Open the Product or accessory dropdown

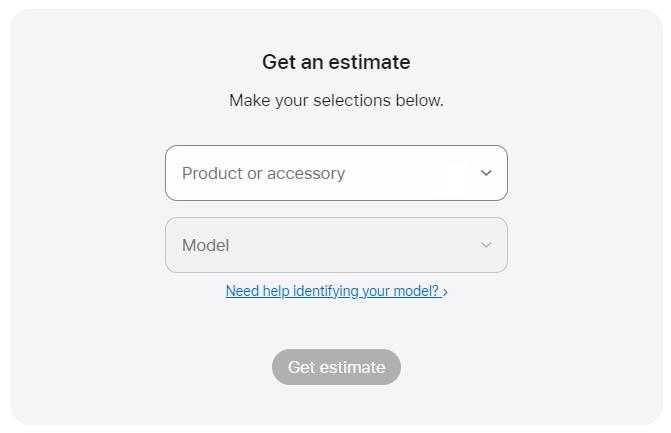pyautogui.click(x=336, y=173)
